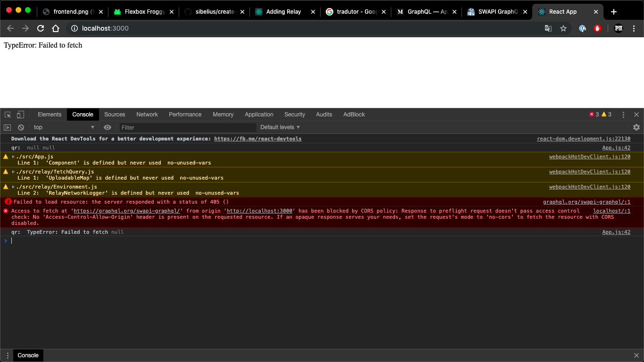This screenshot has width=644, height=362.
Task: Click the console Filter field
Action: point(188,127)
